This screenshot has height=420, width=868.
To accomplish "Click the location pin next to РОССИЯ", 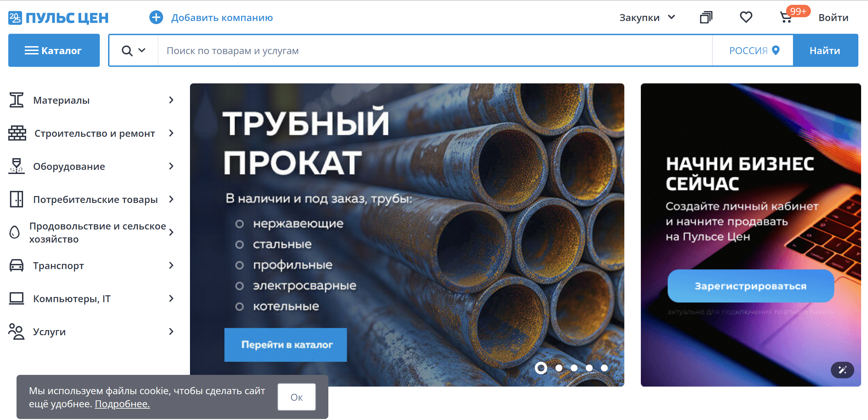I will click(776, 50).
